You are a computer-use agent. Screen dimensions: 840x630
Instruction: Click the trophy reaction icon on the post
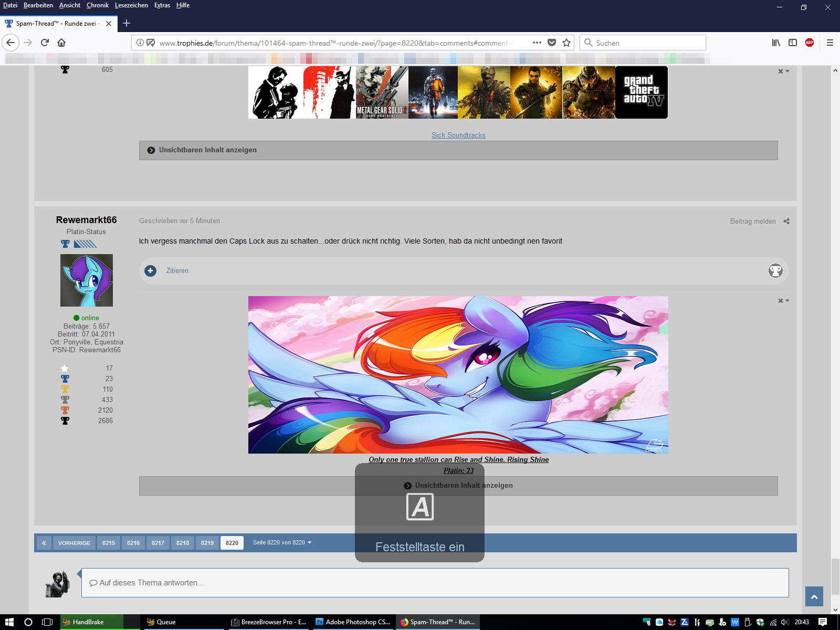775,271
